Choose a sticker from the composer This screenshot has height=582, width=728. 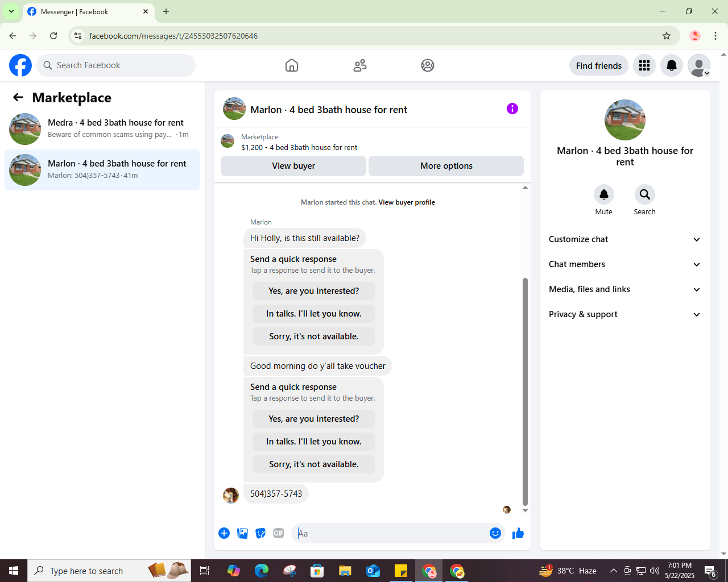click(x=260, y=533)
